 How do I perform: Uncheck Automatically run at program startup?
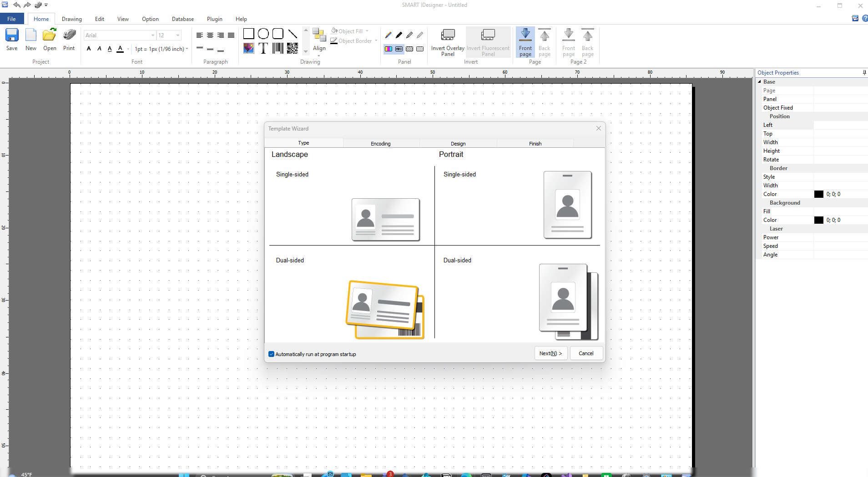click(272, 354)
